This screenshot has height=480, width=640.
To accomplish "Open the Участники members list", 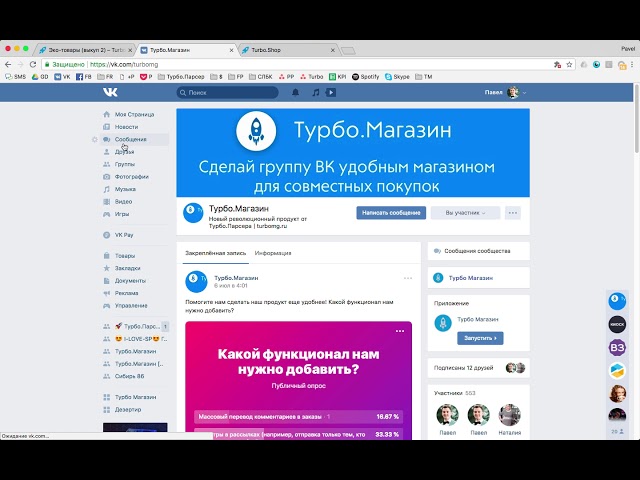I will point(454,393).
